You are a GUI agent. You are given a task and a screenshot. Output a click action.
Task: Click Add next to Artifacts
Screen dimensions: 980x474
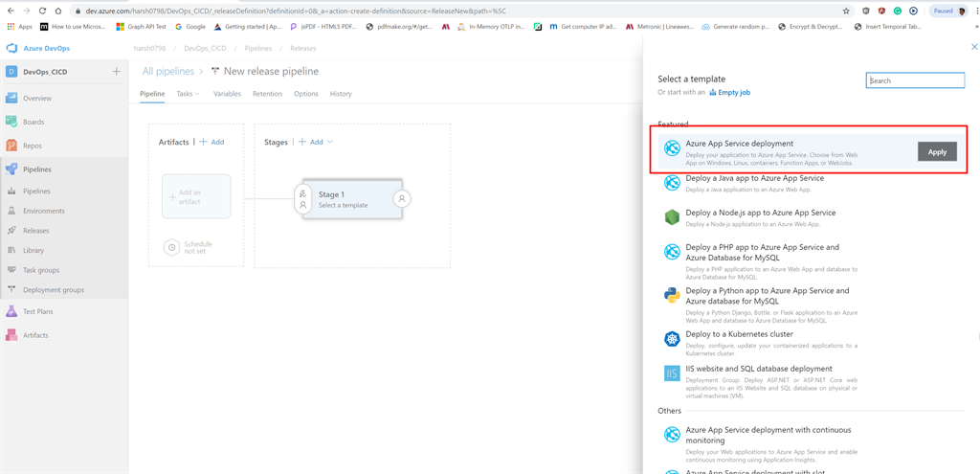point(212,142)
